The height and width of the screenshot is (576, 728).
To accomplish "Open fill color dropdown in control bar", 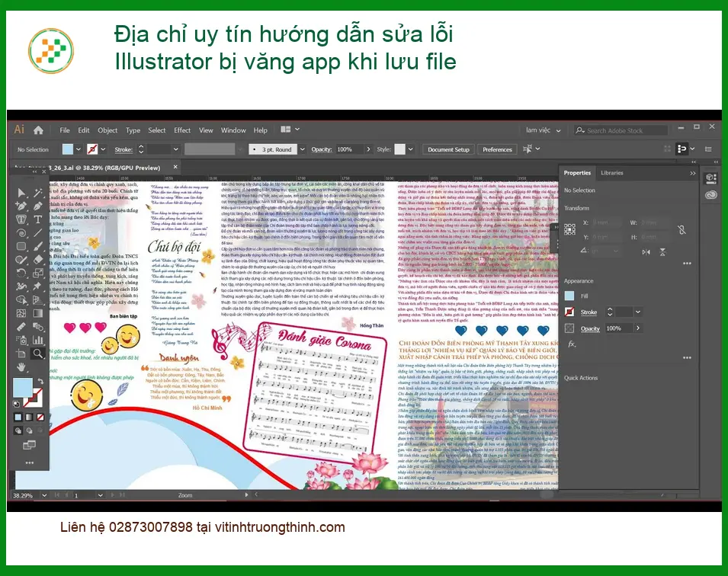I will point(78,149).
